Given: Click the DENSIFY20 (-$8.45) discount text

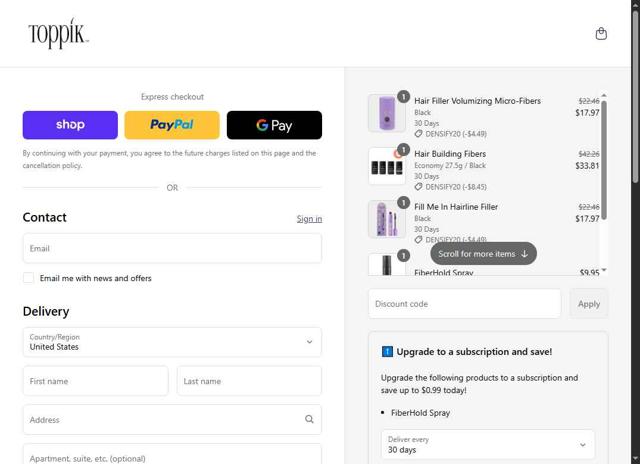Looking at the screenshot, I should 456,187.
